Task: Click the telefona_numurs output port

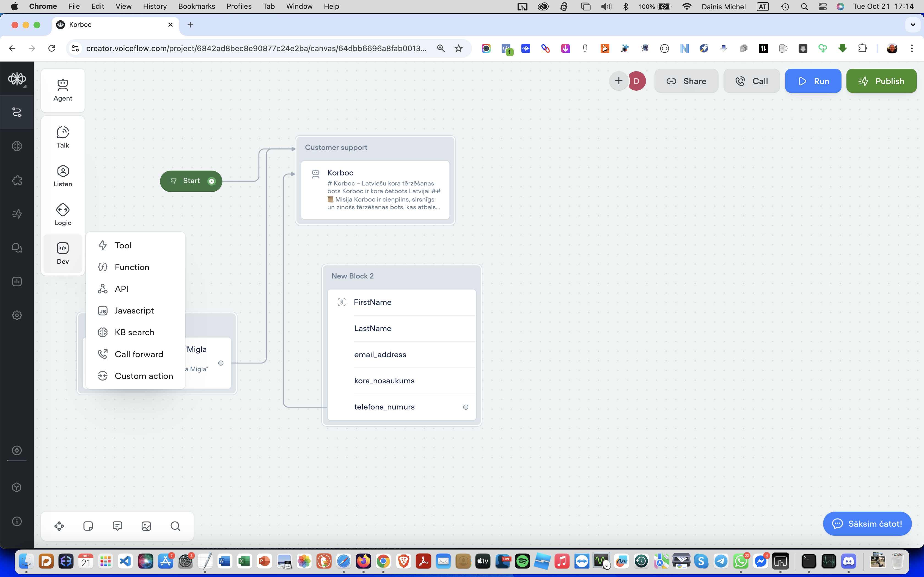Action: 465,407
